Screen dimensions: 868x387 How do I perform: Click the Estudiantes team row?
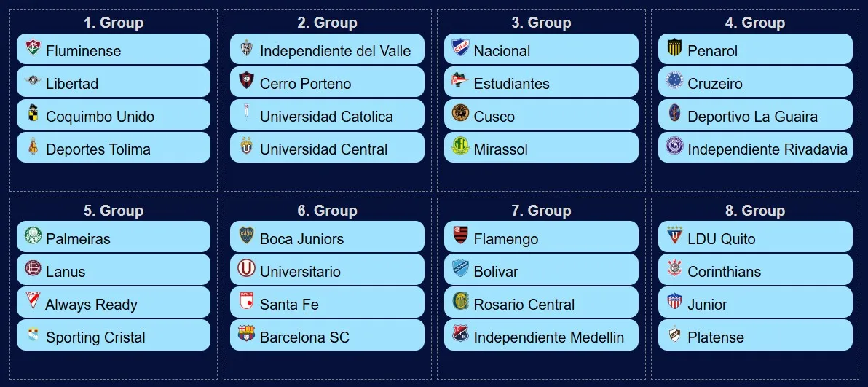540,82
